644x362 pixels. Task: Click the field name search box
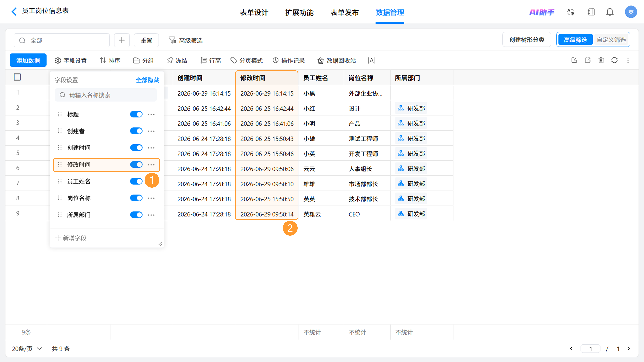[106, 95]
